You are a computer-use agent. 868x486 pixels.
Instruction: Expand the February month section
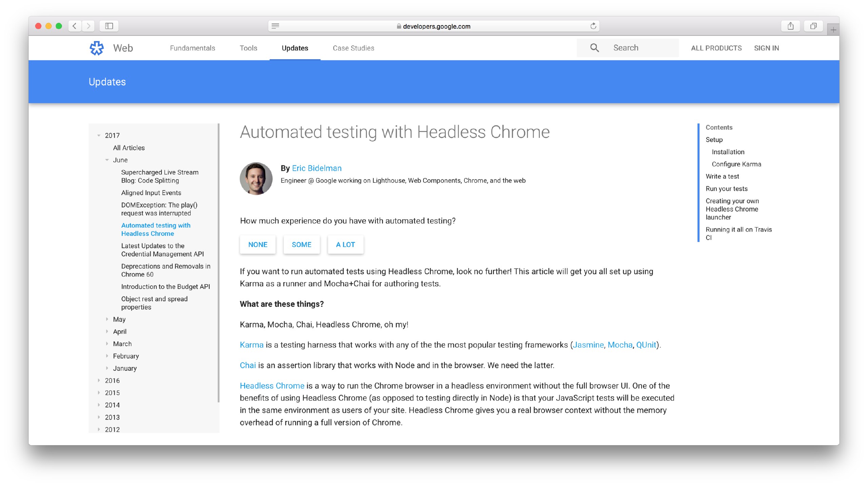107,356
